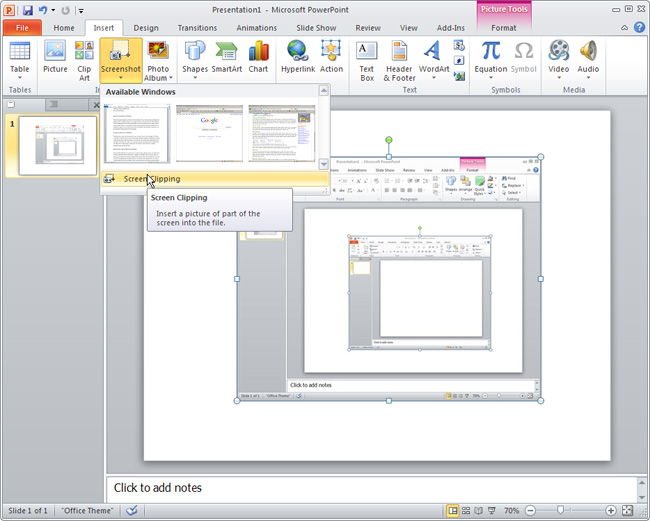Open Clip Art pane
Image resolution: width=650 pixels, height=521 pixels.
[84, 61]
